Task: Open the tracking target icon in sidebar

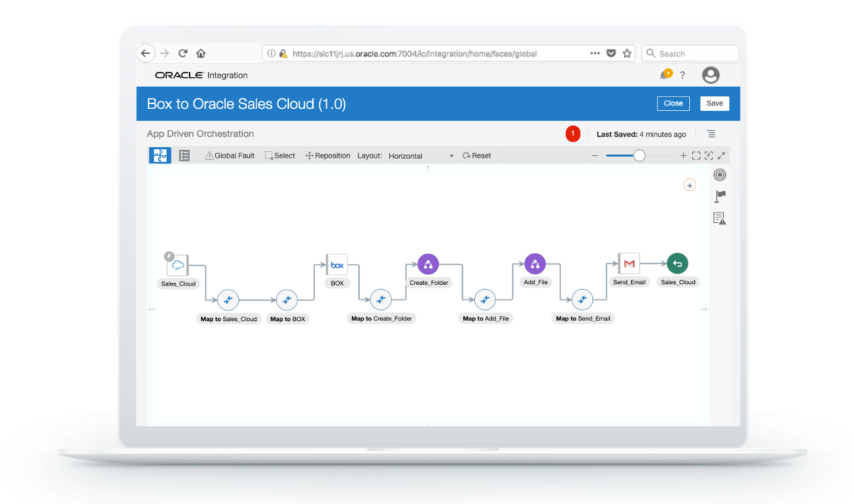Action: [x=720, y=175]
